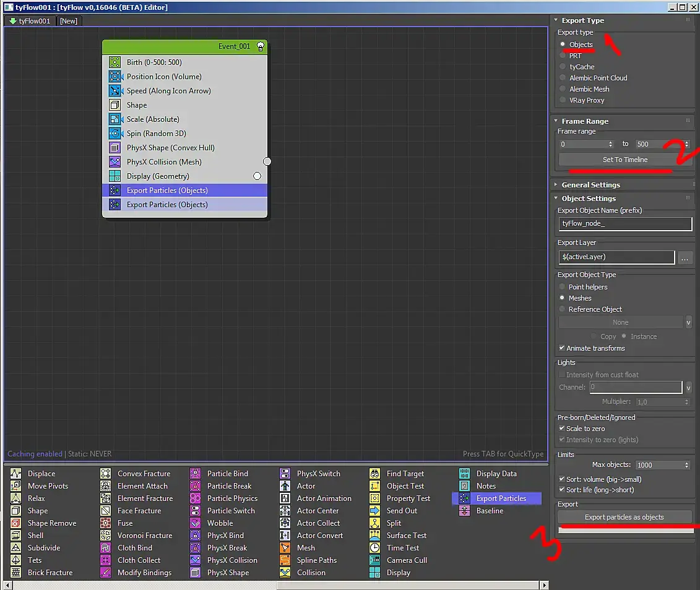Collapse the Frame Range rollout
Viewport: 700px width, 590px height.
556,121
